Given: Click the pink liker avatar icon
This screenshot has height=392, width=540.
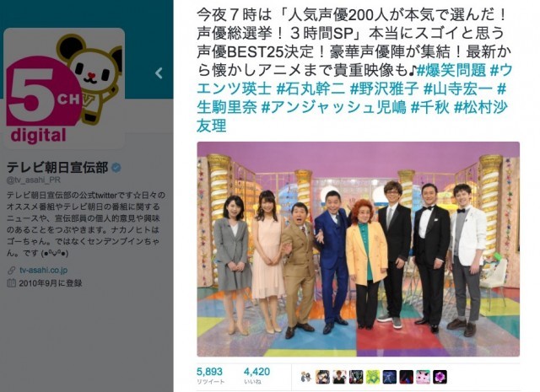Looking at the screenshot, I should 423,377.
